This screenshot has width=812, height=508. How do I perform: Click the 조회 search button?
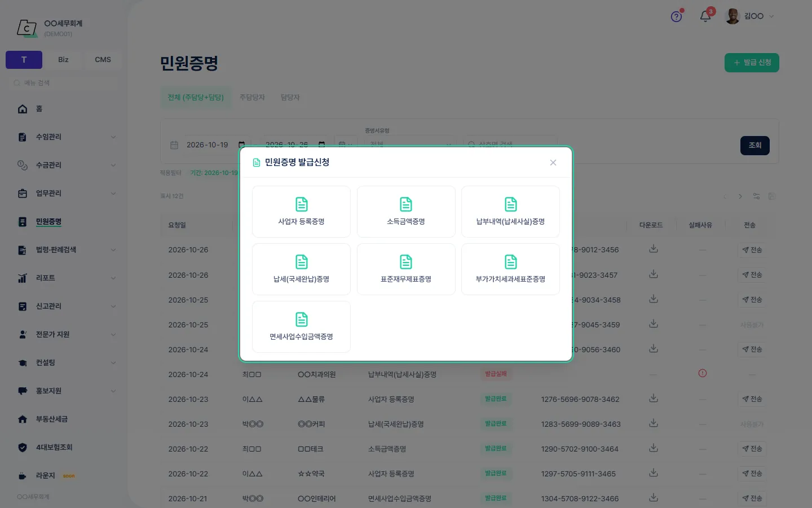(755, 146)
